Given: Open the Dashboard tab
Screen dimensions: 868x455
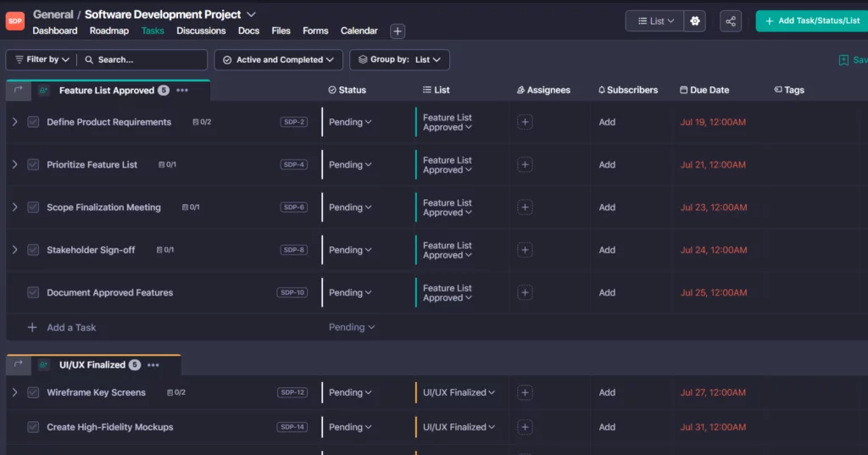Looking at the screenshot, I should tap(55, 31).
